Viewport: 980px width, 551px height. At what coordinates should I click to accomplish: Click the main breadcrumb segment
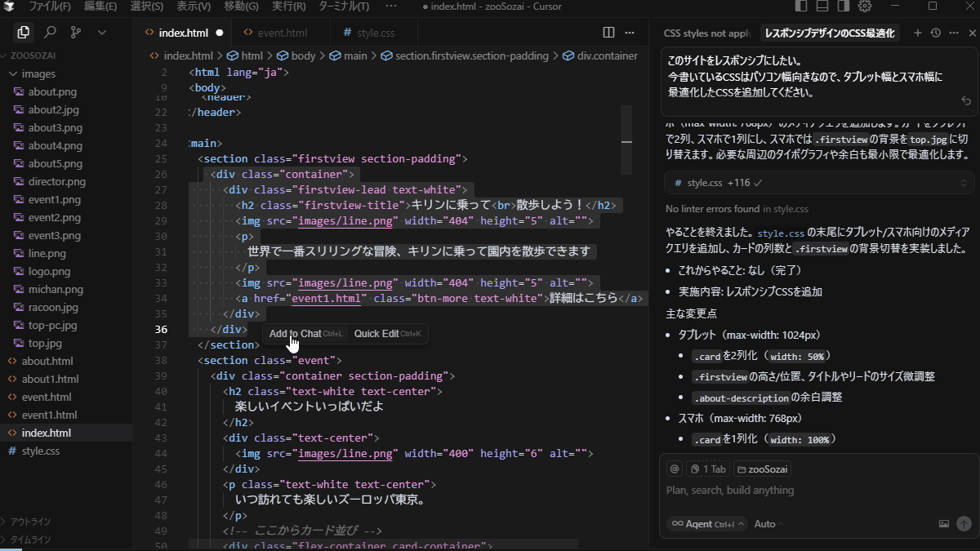click(x=348, y=56)
